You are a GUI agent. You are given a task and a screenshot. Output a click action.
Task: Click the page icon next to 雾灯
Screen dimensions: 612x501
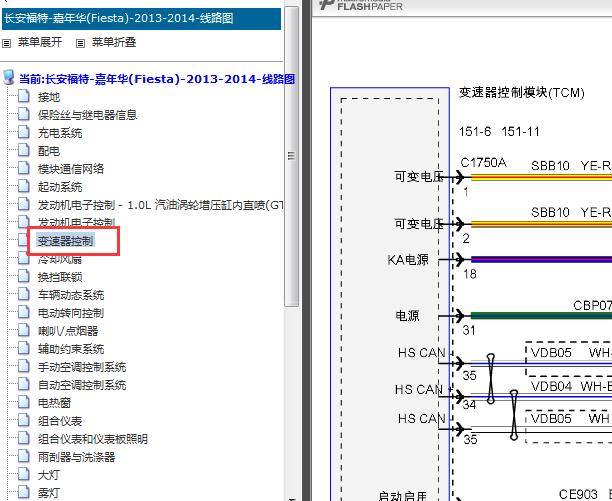click(24, 492)
